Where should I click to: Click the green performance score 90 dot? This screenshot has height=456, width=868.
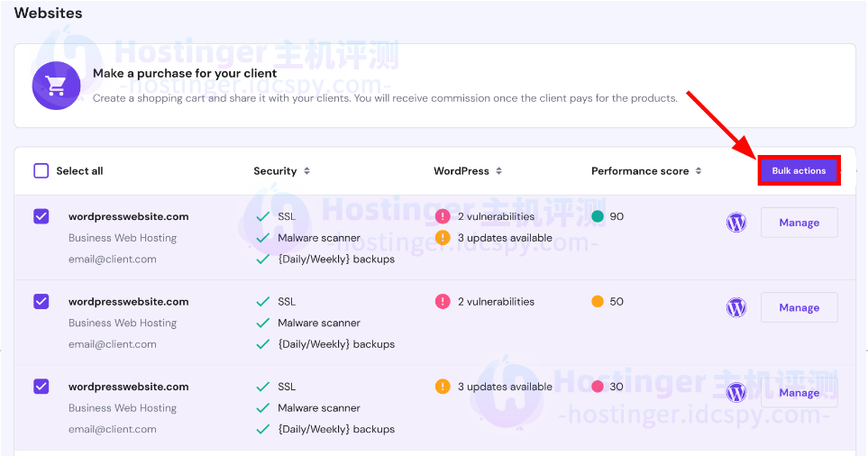coord(598,216)
